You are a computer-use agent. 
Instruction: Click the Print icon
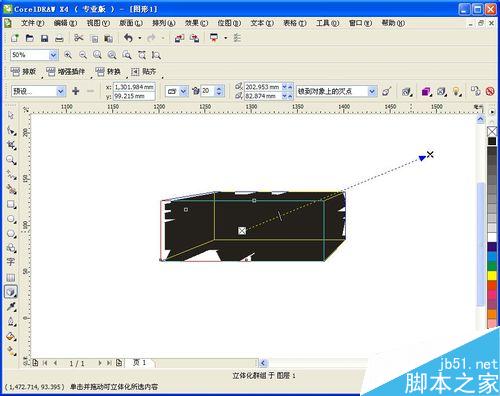coord(59,39)
